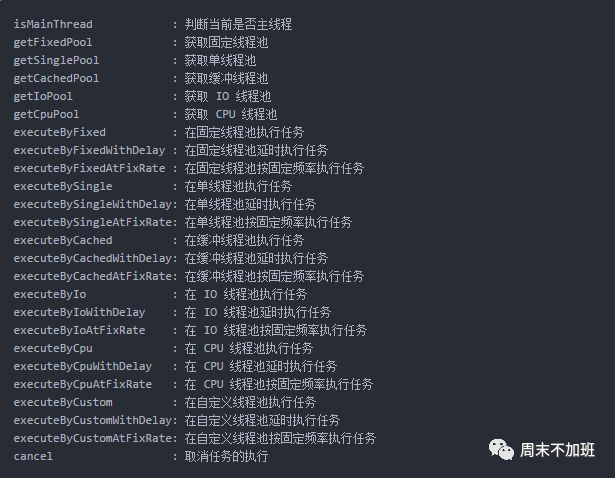Select the getFixedPool line
Viewport: 615px width, 478px height.
pyautogui.click(x=52, y=42)
